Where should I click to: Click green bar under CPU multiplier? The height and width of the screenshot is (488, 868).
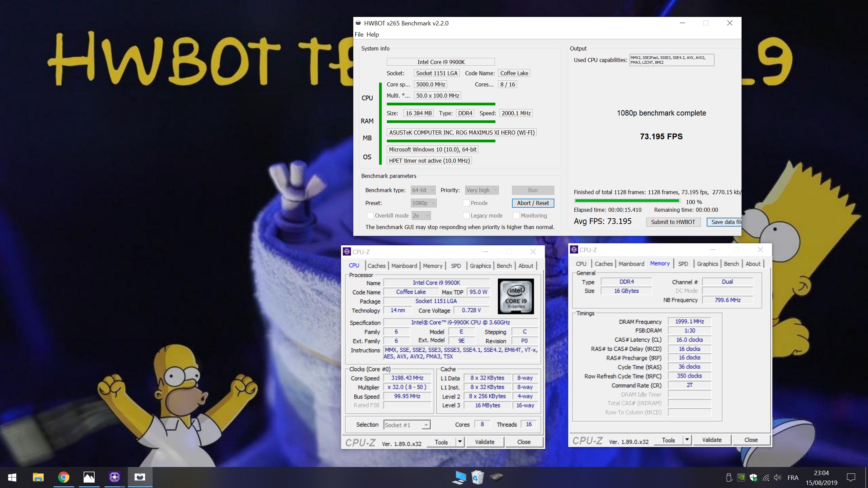(x=441, y=104)
